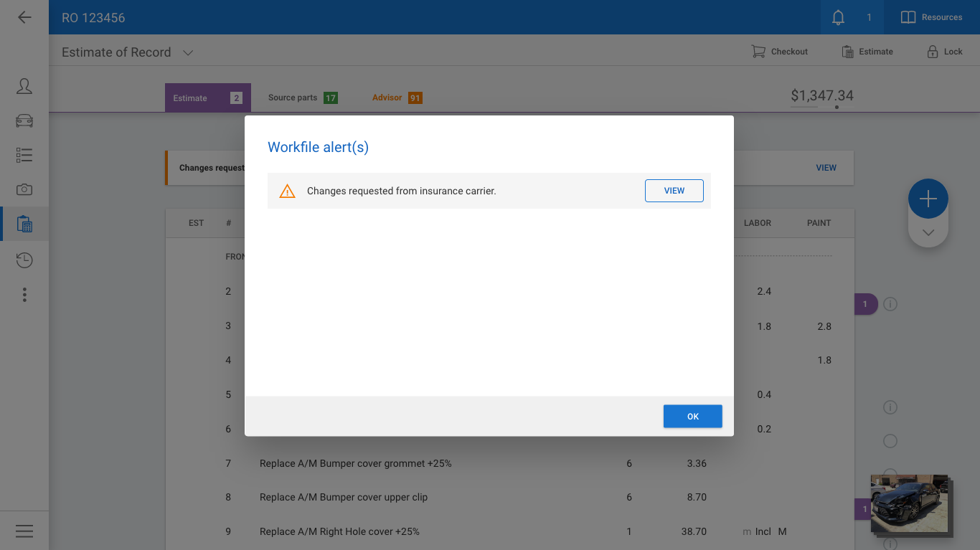Open the customer profile sidebar icon
This screenshot has width=980, height=550.
click(24, 87)
